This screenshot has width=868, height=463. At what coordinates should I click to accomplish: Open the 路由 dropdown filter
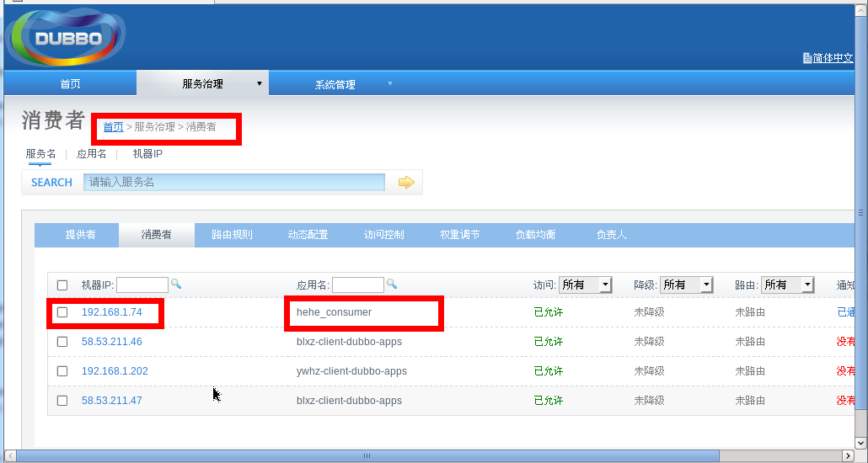(x=788, y=285)
